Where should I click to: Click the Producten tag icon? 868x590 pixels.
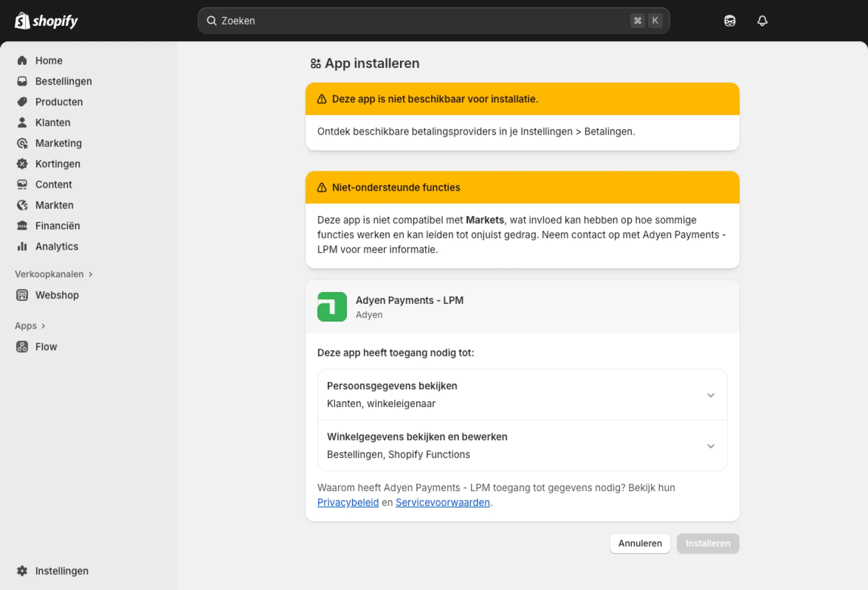click(x=22, y=102)
